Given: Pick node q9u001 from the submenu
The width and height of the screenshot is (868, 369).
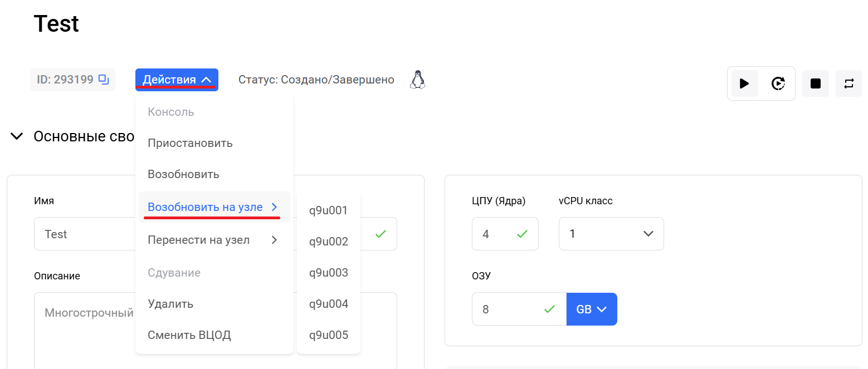Looking at the screenshot, I should [x=329, y=210].
